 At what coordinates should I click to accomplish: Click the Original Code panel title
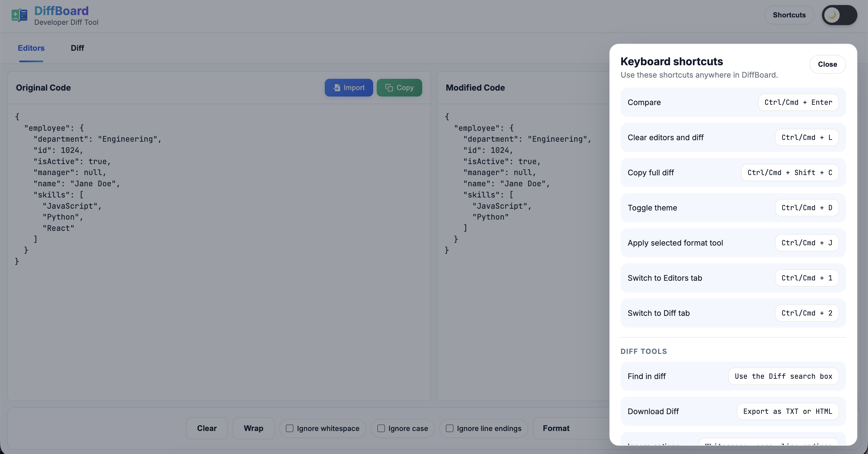pyautogui.click(x=43, y=88)
